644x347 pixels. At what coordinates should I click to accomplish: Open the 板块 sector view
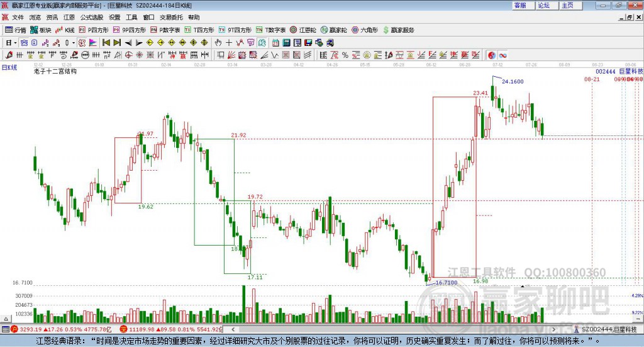[x=41, y=30]
